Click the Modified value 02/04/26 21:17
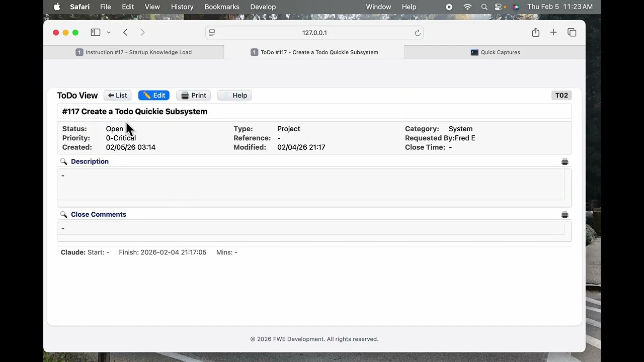The image size is (644, 362). pos(301,147)
